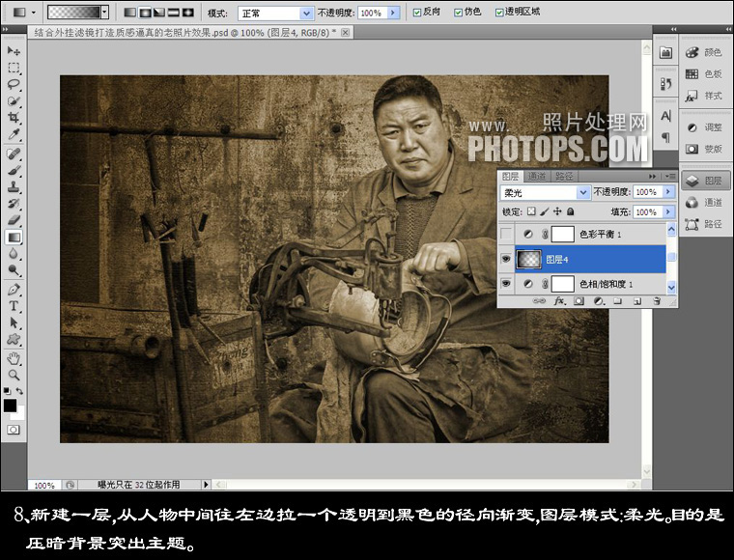Image resolution: width=734 pixels, height=560 pixels.
Task: Open the 调整 adjustments panel
Action: click(704, 127)
